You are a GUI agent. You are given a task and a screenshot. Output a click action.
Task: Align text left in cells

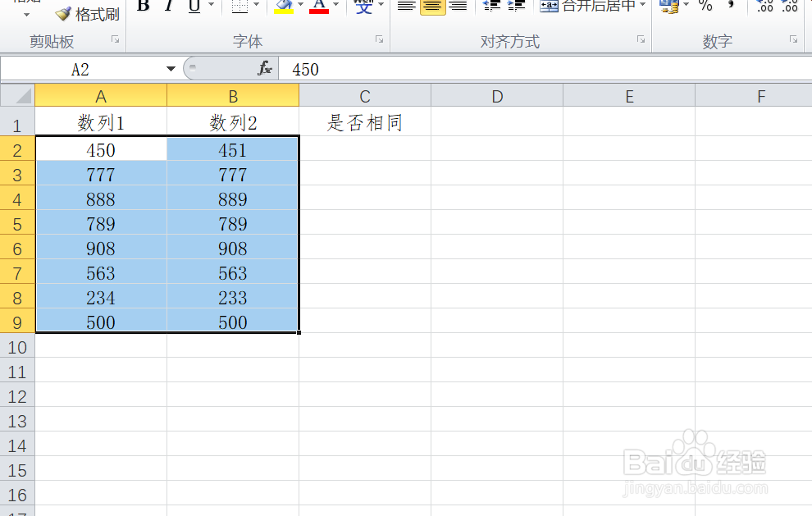click(x=407, y=7)
